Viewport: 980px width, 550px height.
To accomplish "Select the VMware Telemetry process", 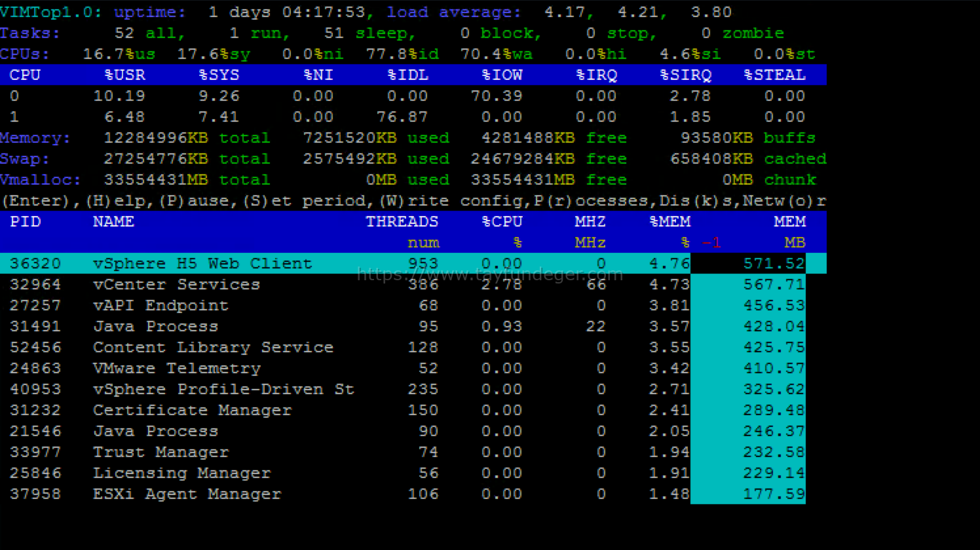I will tap(177, 369).
